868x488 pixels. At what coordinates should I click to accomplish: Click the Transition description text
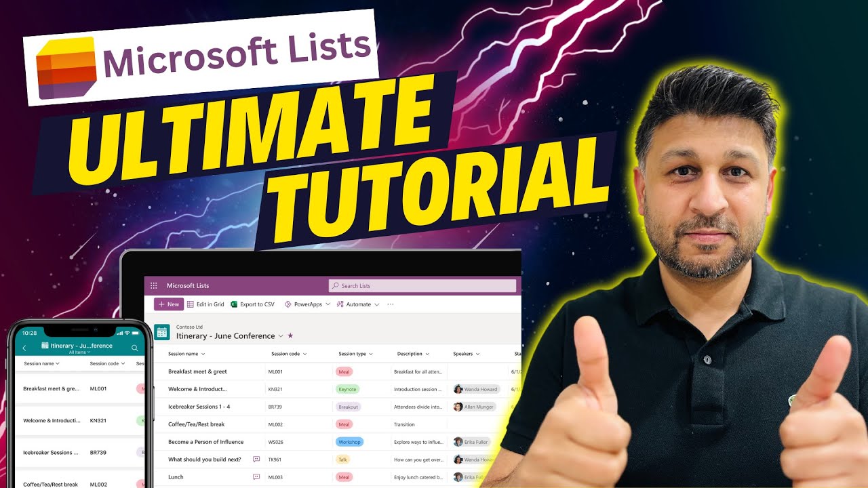(406, 424)
